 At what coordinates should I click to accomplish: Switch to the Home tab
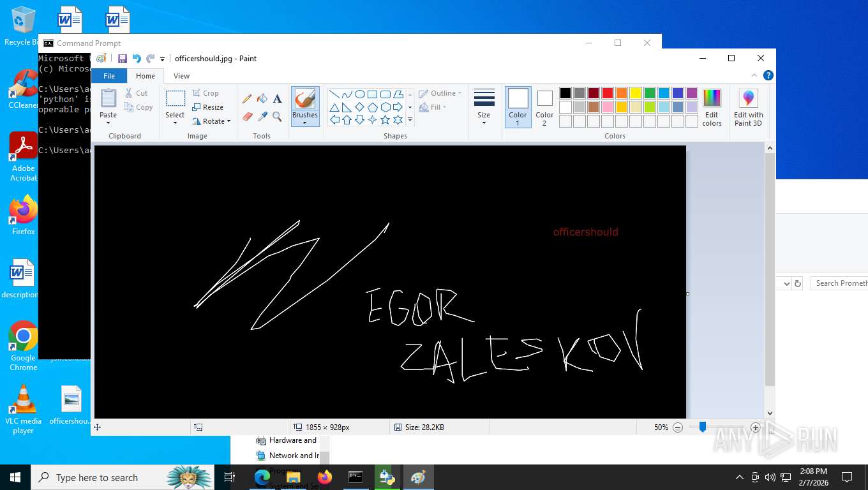click(146, 76)
